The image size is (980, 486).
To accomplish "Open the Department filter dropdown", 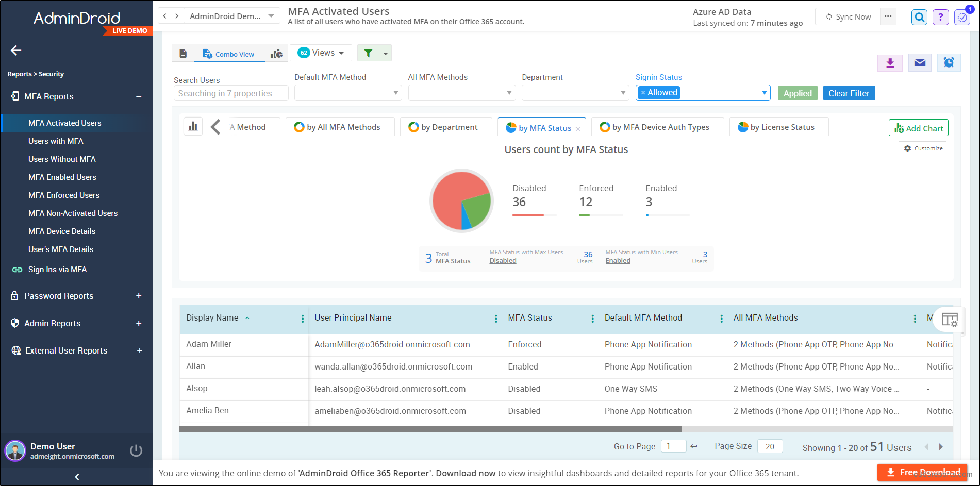I will coord(575,93).
